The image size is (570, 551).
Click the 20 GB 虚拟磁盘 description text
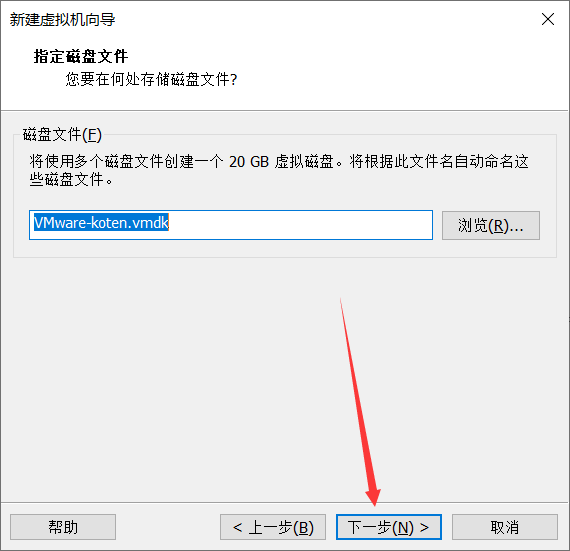[281, 161]
